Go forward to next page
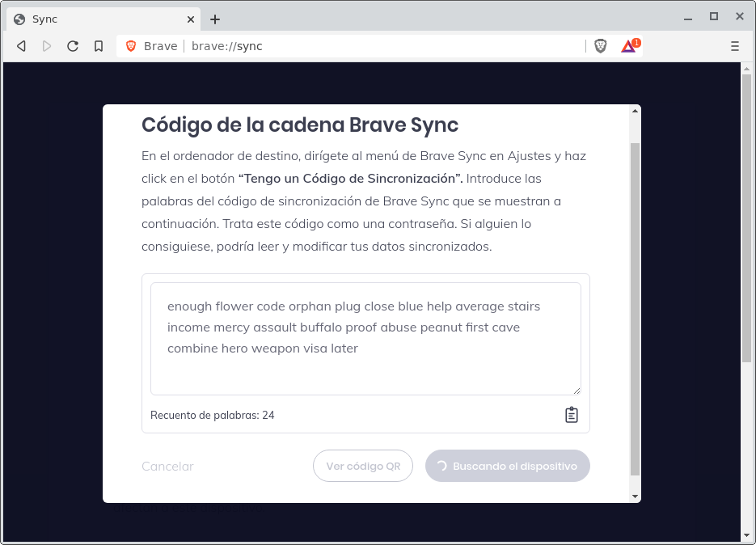The width and height of the screenshot is (756, 545). pyautogui.click(x=47, y=46)
